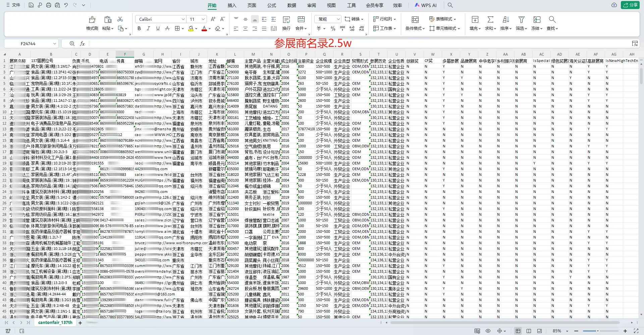Open the search icon next to WPS AI

pyautogui.click(x=450, y=5)
